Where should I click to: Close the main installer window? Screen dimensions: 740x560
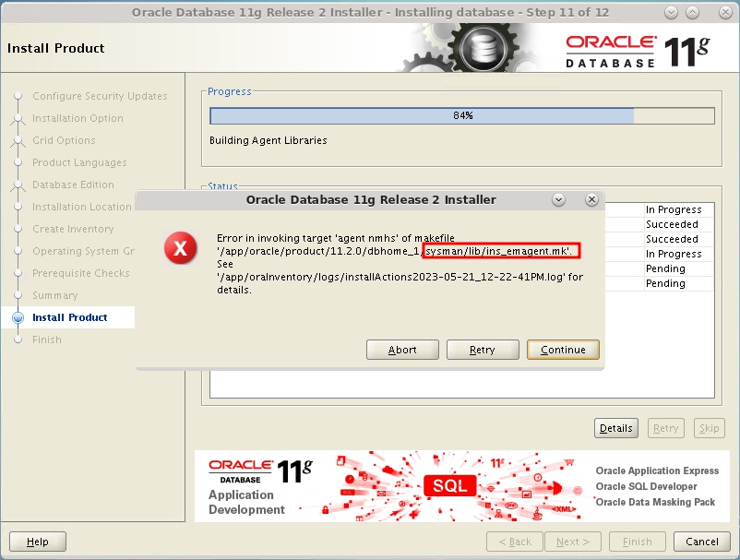pos(725,12)
